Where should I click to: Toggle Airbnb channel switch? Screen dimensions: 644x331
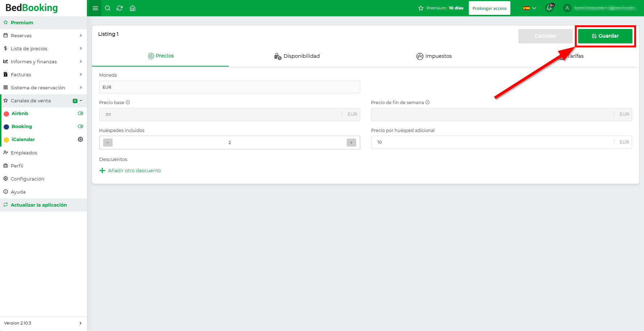80,113
